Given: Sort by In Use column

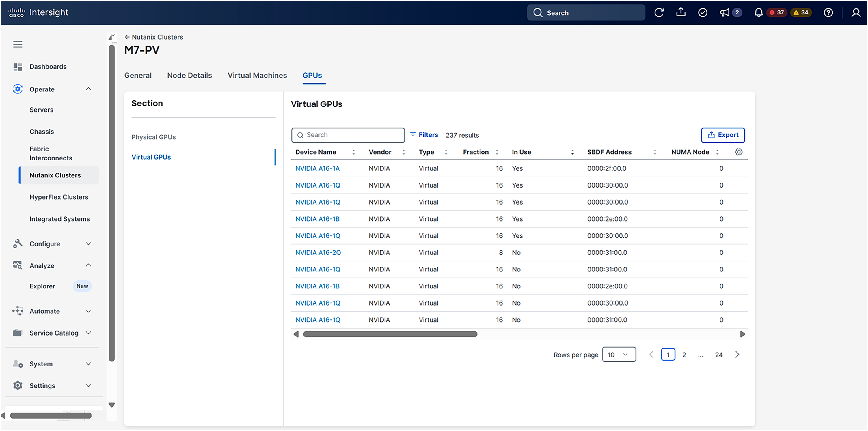Looking at the screenshot, I should [x=572, y=152].
